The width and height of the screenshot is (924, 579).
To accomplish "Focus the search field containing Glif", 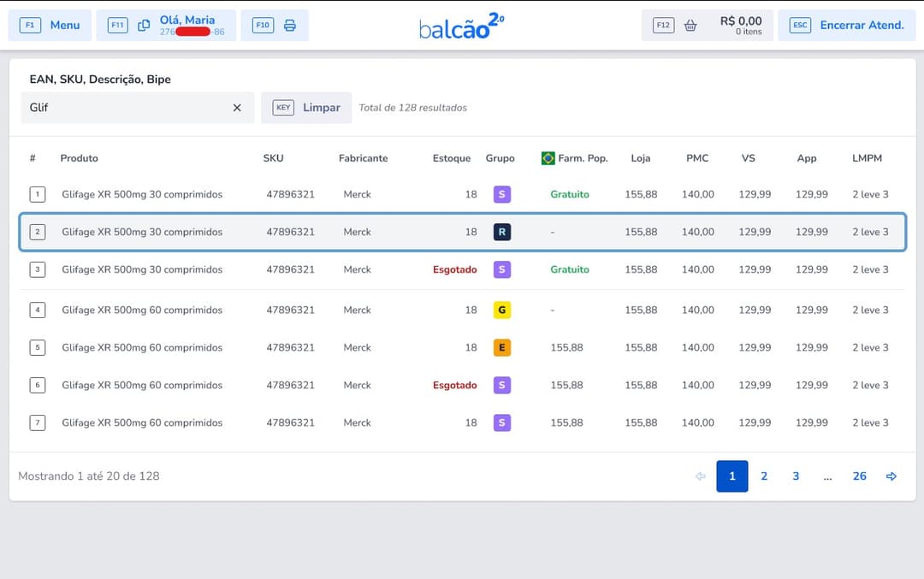I will click(137, 108).
